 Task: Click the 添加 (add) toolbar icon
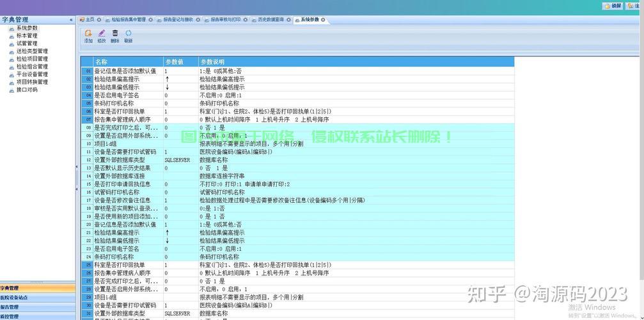point(88,33)
